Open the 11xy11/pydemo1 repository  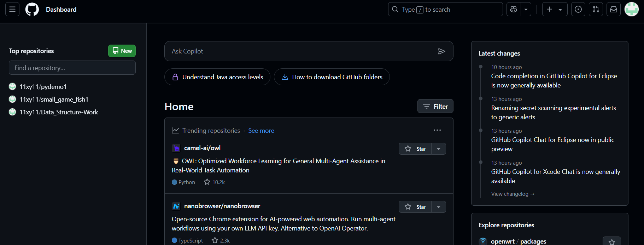tap(43, 87)
